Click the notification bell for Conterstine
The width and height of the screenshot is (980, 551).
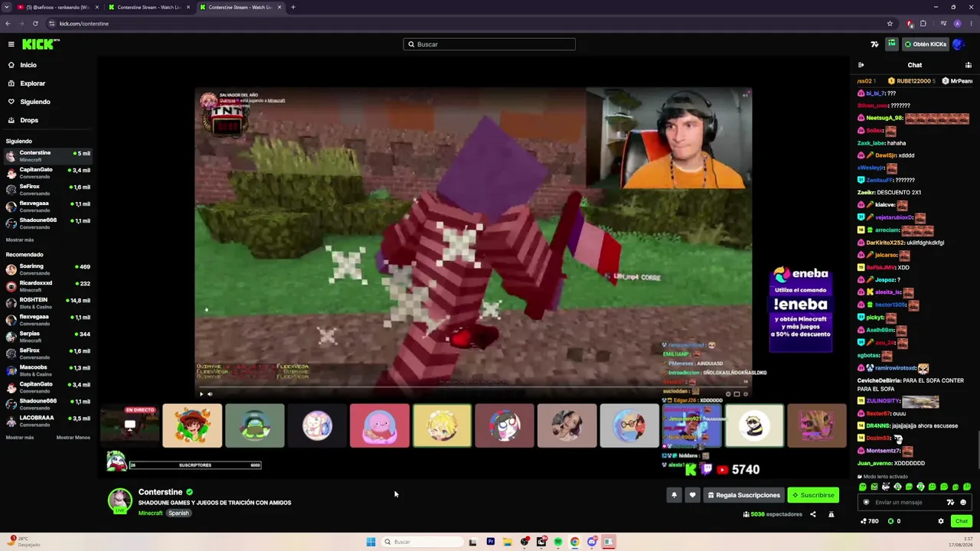click(x=674, y=495)
